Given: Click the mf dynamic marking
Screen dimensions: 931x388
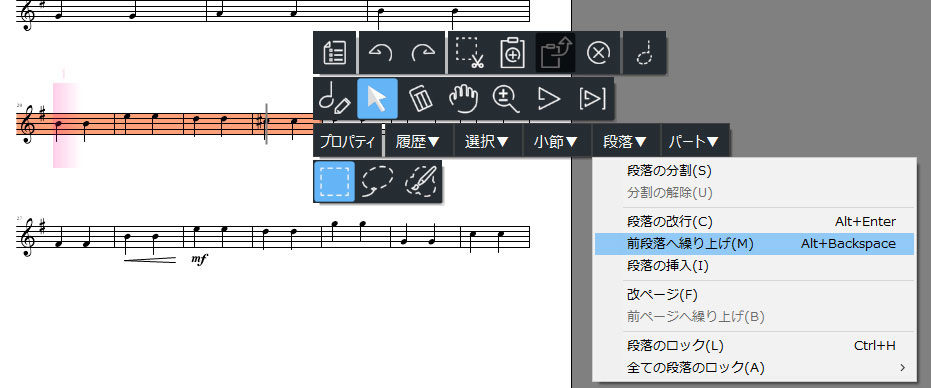Looking at the screenshot, I should [199, 258].
